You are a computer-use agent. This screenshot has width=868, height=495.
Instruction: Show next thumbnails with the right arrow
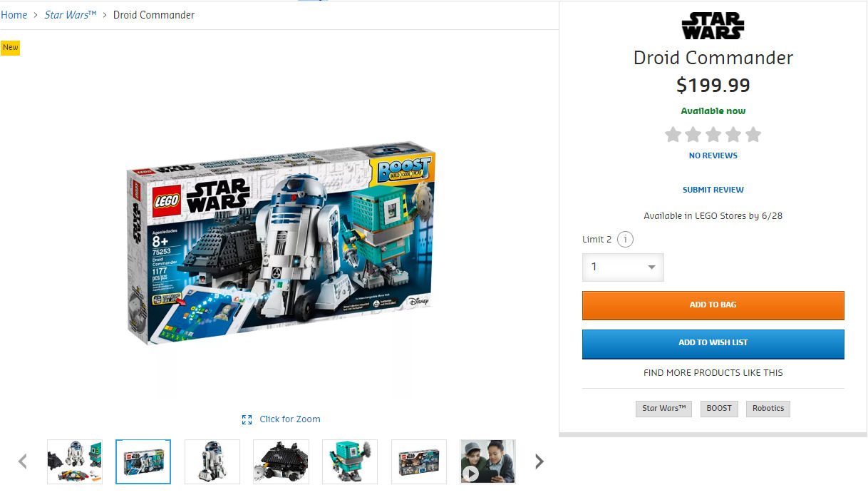click(x=539, y=461)
